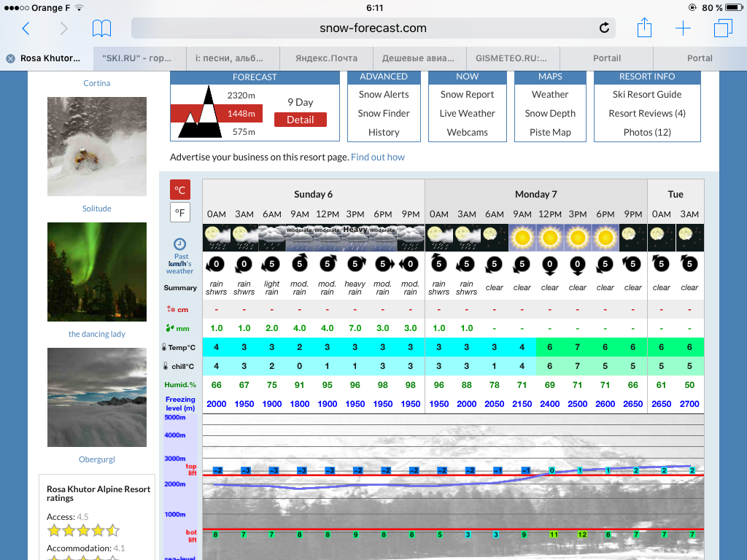Tap the Access rating stars
This screenshot has height=560, width=747.
click(x=83, y=530)
